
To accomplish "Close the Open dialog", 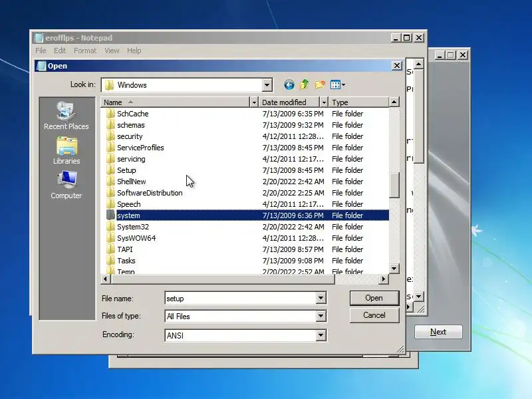I will 397,65.
